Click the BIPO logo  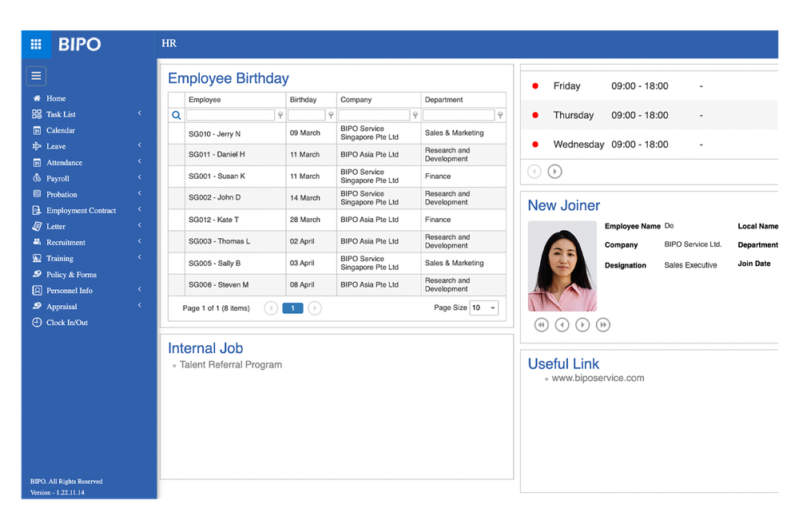[79, 45]
